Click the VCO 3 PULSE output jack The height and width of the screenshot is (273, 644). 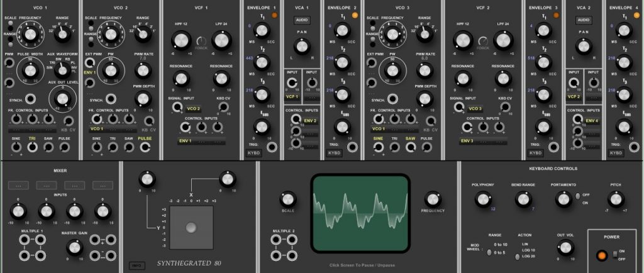coord(427,147)
